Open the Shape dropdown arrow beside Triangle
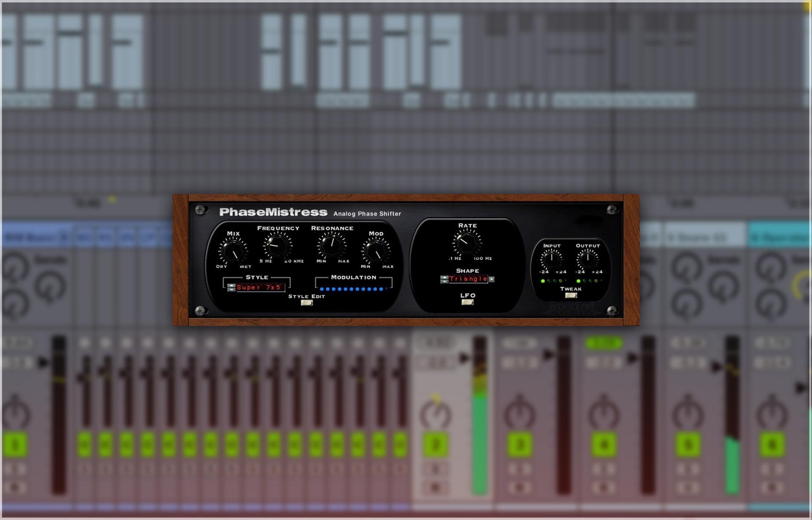This screenshot has height=520, width=812. (x=491, y=279)
